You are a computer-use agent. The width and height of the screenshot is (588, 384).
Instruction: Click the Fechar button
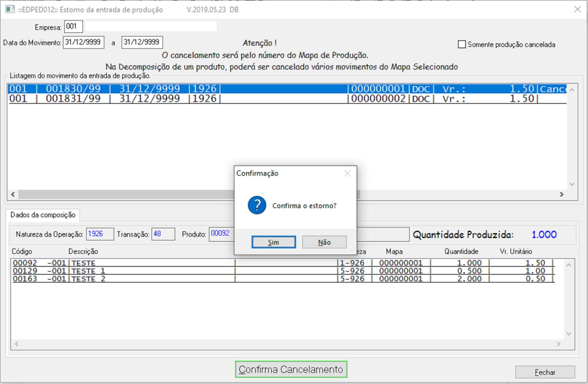coord(545,372)
